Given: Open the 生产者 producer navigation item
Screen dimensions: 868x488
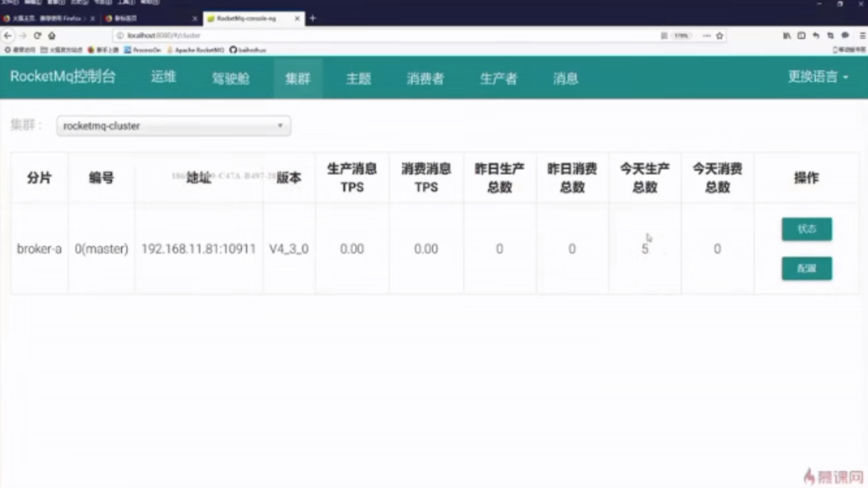Looking at the screenshot, I should [498, 78].
